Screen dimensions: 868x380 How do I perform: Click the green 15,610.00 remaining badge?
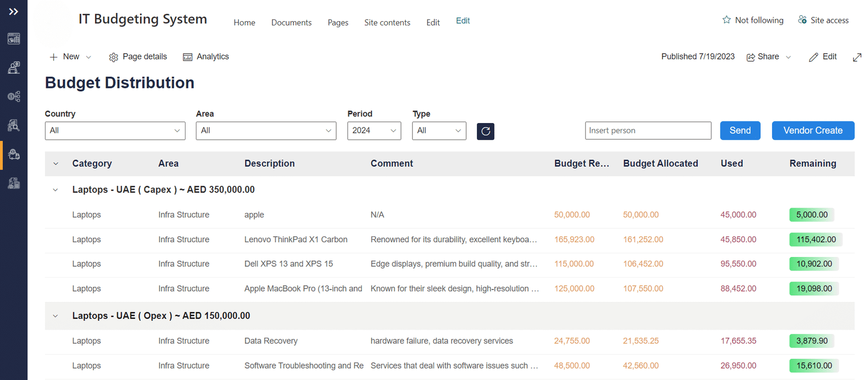pyautogui.click(x=814, y=366)
